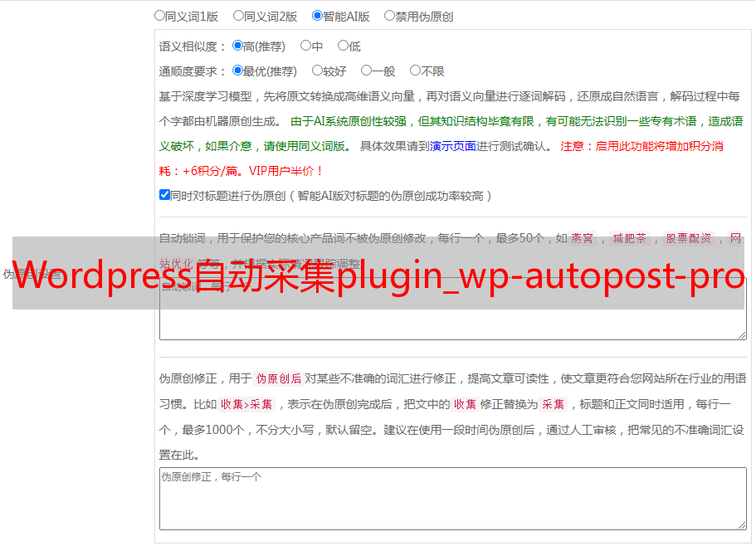756x546 pixels.
Task: Open the 演示页面 link
Action: click(x=453, y=146)
